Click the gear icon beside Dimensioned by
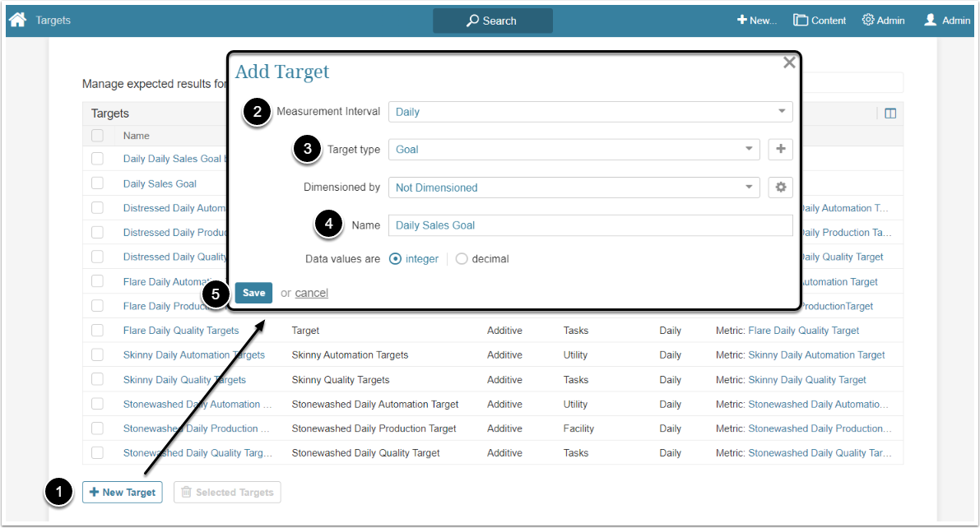Screen dimensions: 980x528 click(x=780, y=188)
